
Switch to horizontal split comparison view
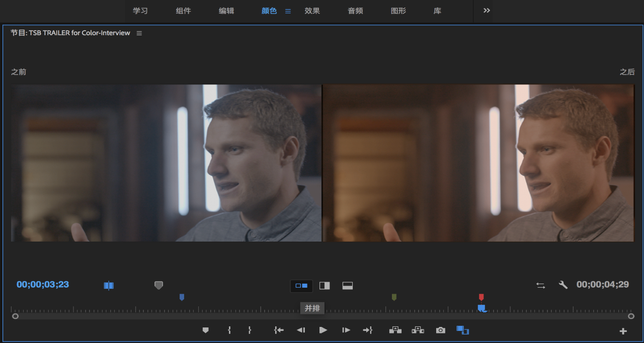[347, 286]
